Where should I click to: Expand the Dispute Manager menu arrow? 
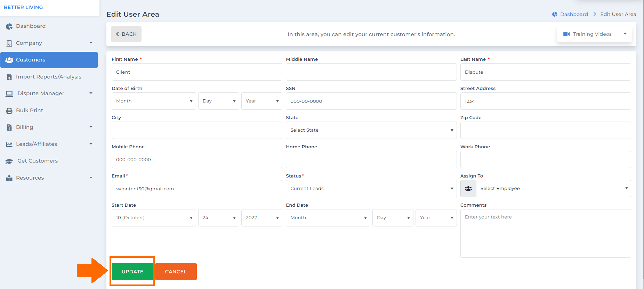tap(91, 93)
